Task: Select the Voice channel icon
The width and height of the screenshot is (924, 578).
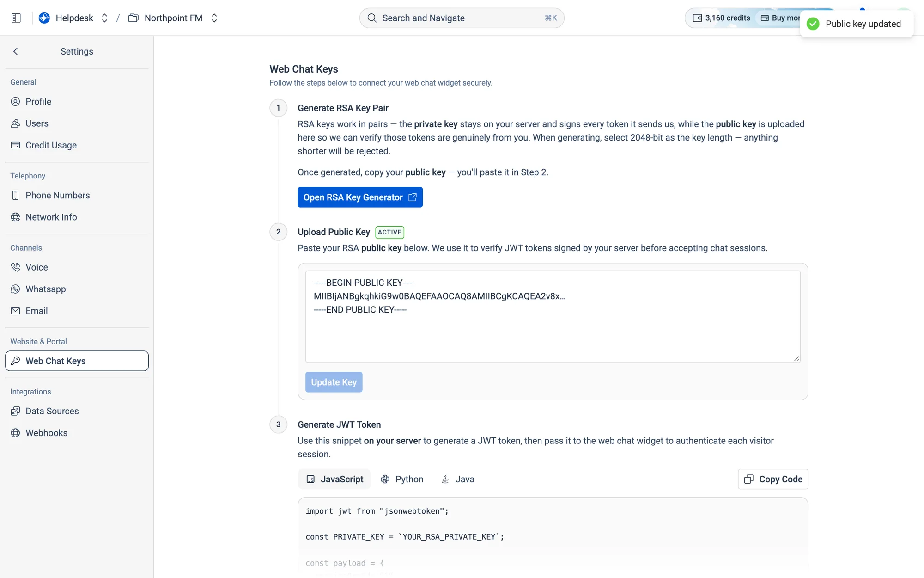Action: [15, 267]
